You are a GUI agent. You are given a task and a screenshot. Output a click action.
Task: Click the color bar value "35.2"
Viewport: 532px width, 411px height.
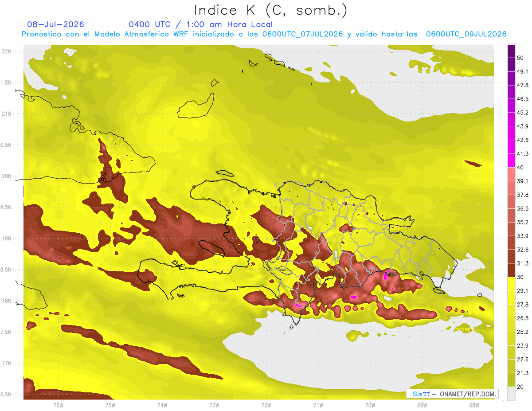(523, 222)
